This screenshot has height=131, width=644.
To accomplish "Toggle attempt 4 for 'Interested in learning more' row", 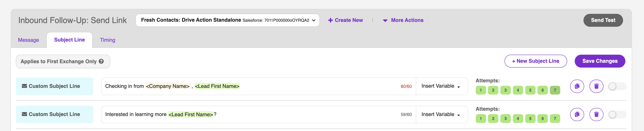I will [518, 119].
